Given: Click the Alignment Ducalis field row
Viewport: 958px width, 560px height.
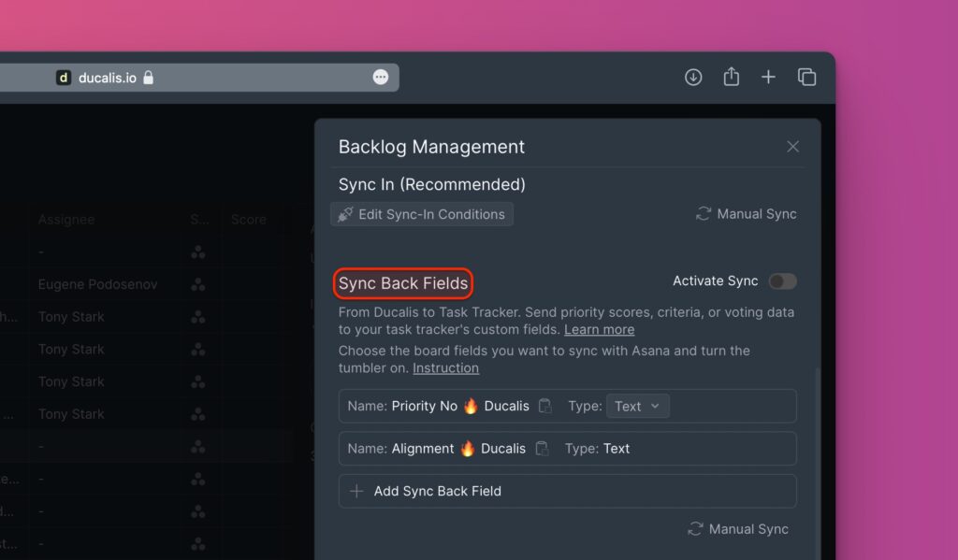Looking at the screenshot, I should [568, 449].
